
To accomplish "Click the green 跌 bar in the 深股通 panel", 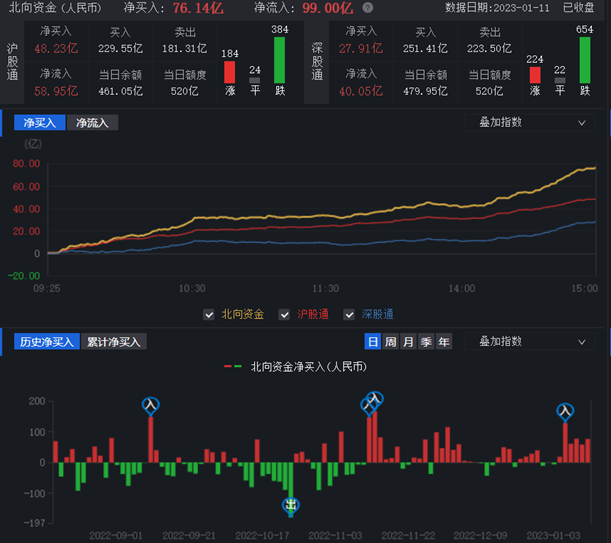I will click(x=585, y=61).
